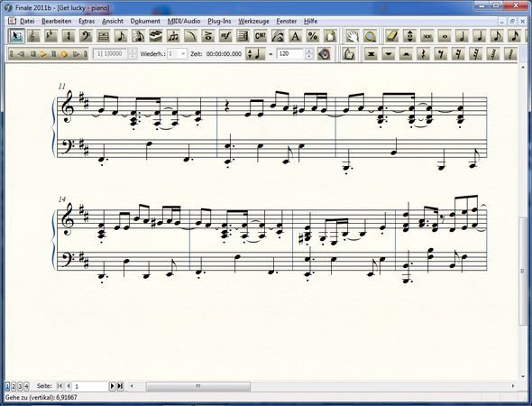Select the Hand Grabber tool
The image size is (532, 406).
[353, 36]
